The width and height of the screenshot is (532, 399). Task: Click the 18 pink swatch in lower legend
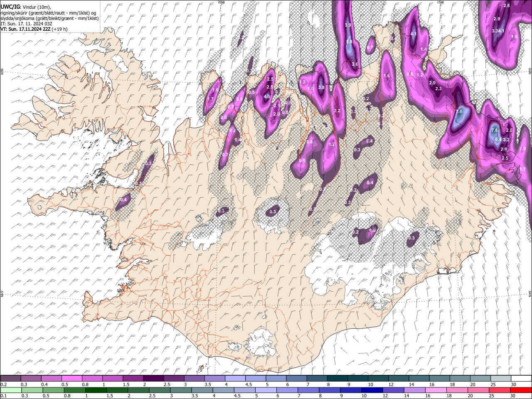pyautogui.click(x=457, y=390)
